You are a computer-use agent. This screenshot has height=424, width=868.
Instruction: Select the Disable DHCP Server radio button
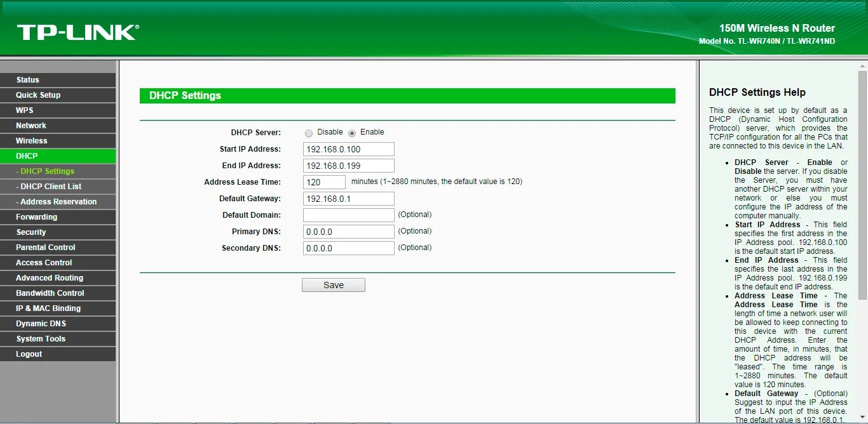tap(309, 133)
